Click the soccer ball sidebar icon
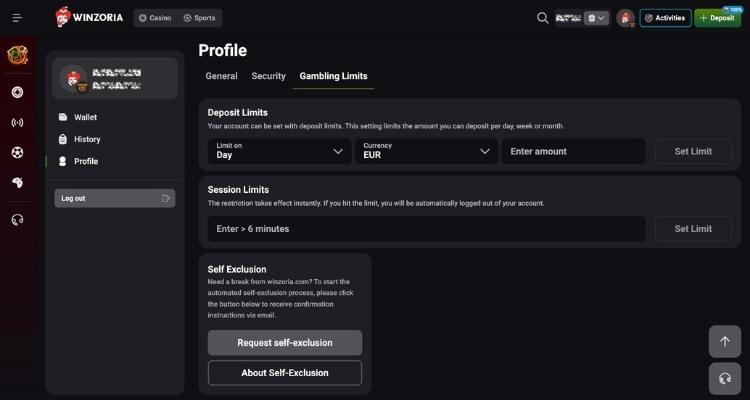 17,153
